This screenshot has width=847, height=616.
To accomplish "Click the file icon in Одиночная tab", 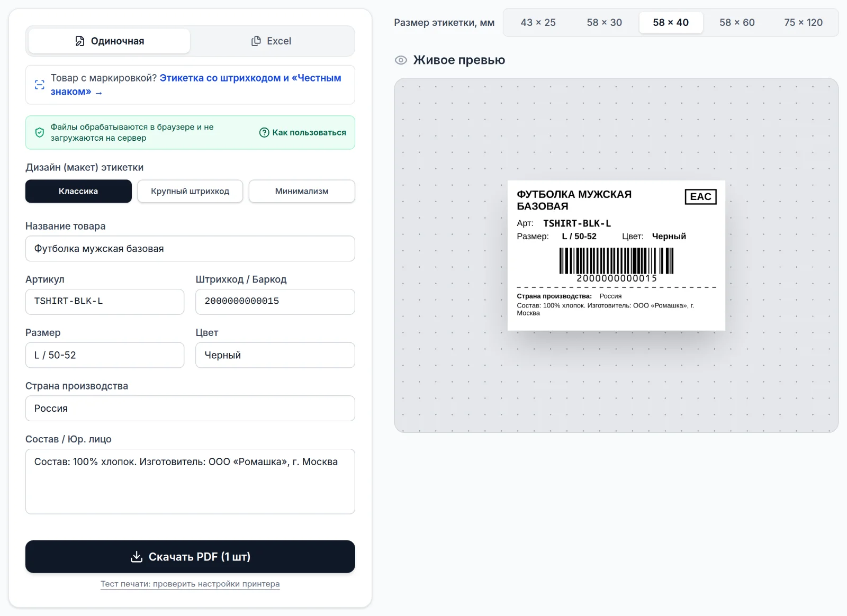I will coord(80,41).
